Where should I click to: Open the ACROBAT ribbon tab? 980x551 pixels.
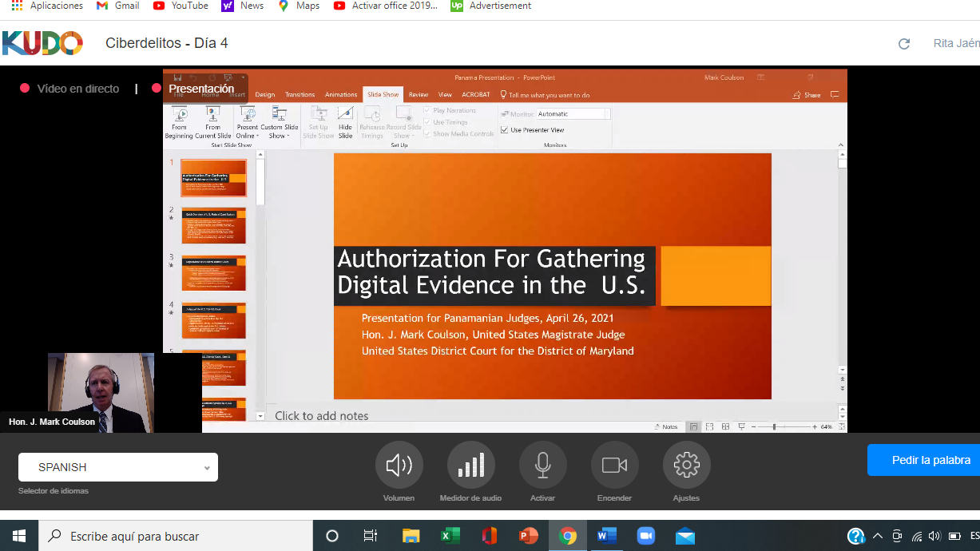tap(476, 95)
